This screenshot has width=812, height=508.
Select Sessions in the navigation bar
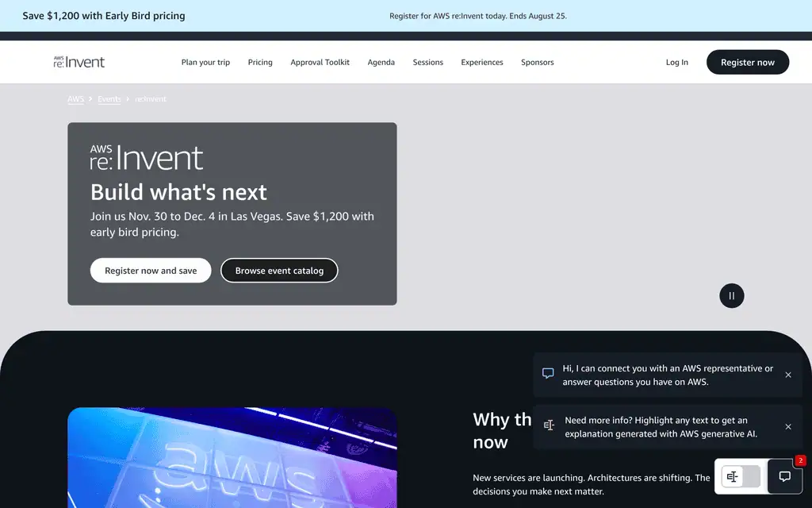pos(427,62)
